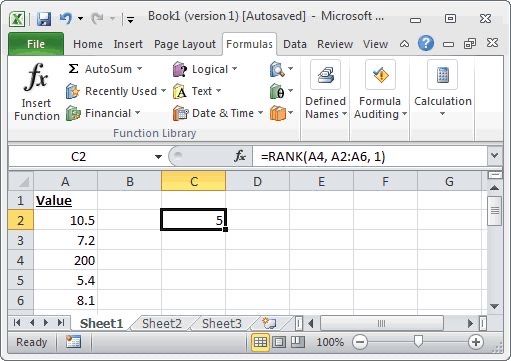The image size is (511, 361).
Task: Open Math & Trig functions icon
Action: pyautogui.click(x=277, y=91)
